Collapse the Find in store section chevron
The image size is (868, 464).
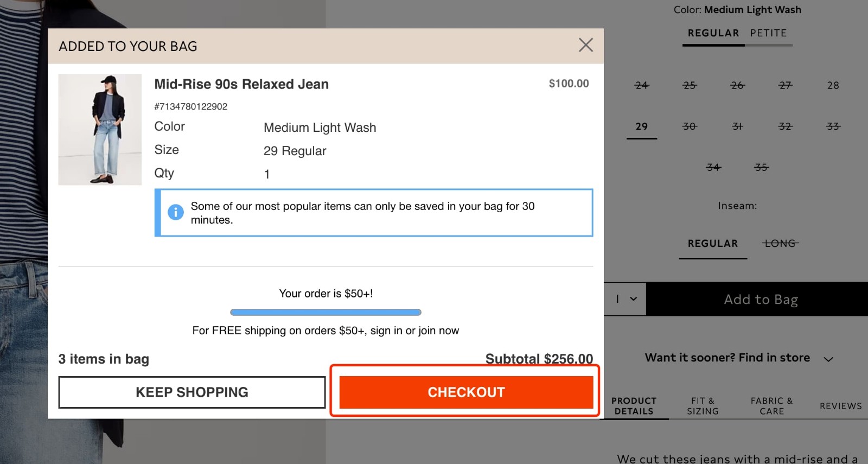(829, 358)
